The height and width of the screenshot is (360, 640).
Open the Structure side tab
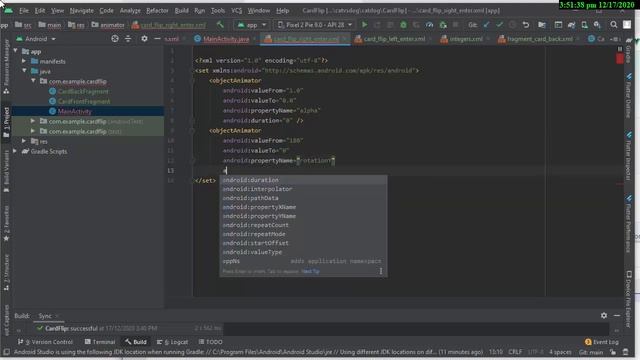(6, 273)
